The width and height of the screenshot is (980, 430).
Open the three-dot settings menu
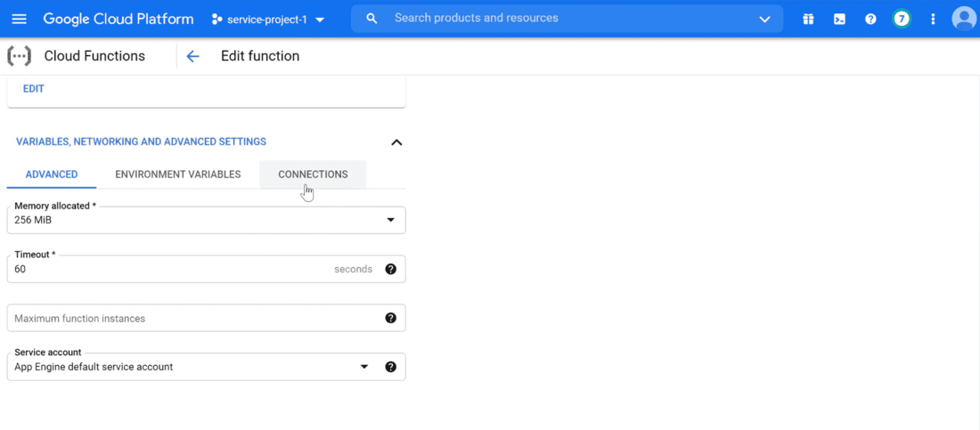pos(933,19)
